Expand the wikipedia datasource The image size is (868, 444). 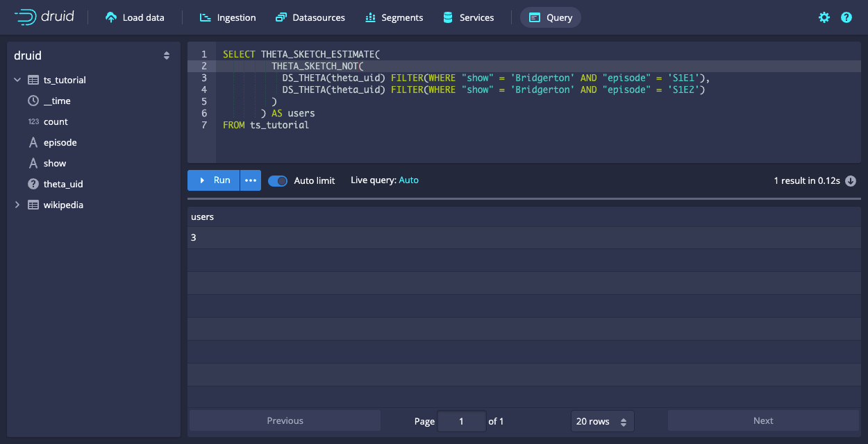17,204
